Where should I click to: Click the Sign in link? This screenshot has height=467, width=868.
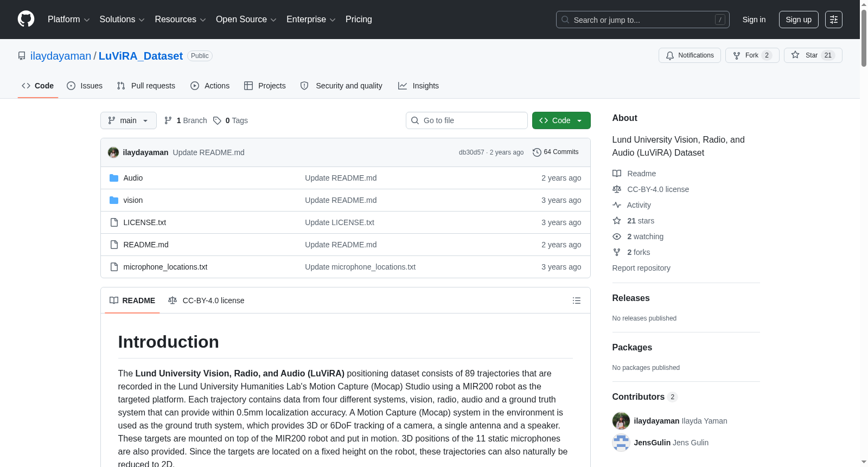pos(754,20)
